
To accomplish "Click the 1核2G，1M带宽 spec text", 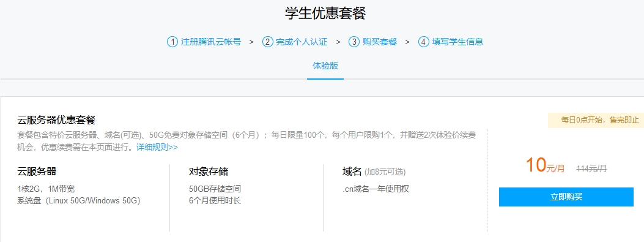I will 46,189.
